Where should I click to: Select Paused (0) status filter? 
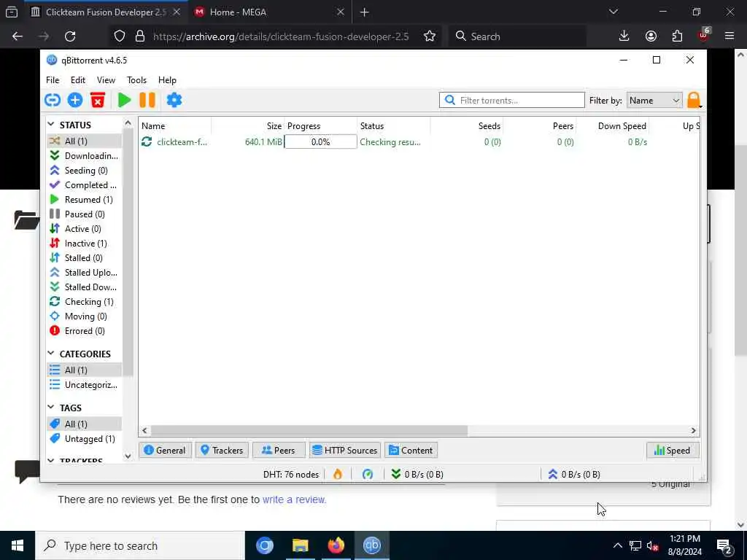[x=85, y=214]
